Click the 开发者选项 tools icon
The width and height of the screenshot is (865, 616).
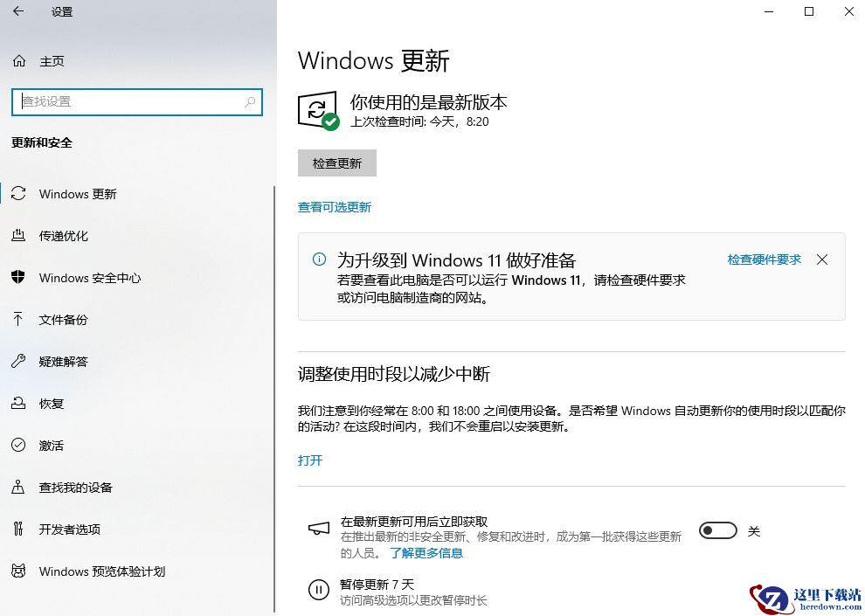coord(18,529)
